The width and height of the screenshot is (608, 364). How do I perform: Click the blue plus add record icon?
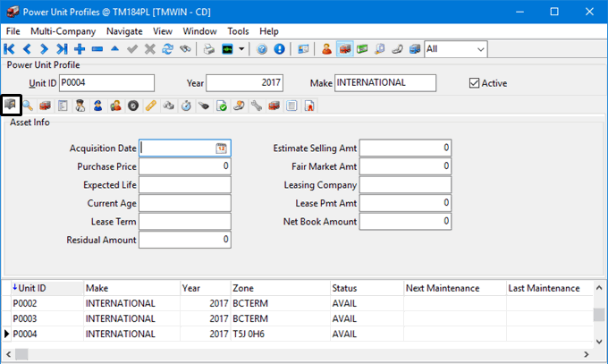coord(80,48)
